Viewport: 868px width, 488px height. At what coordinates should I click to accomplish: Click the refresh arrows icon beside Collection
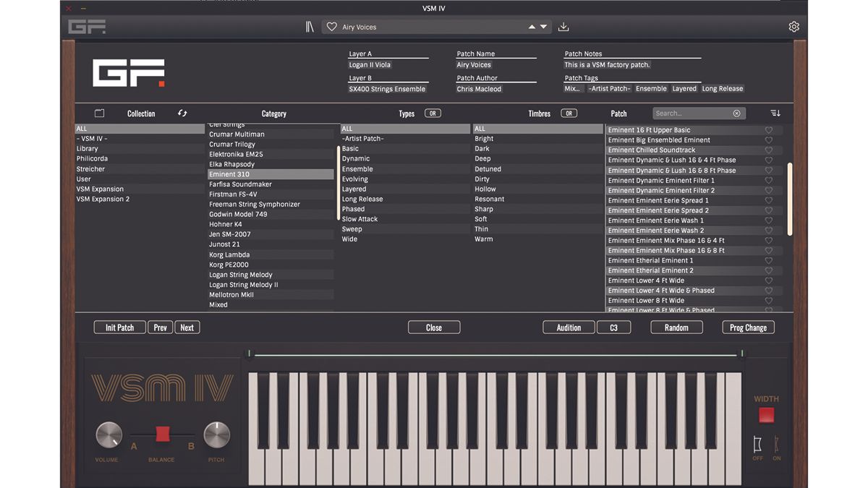click(182, 114)
